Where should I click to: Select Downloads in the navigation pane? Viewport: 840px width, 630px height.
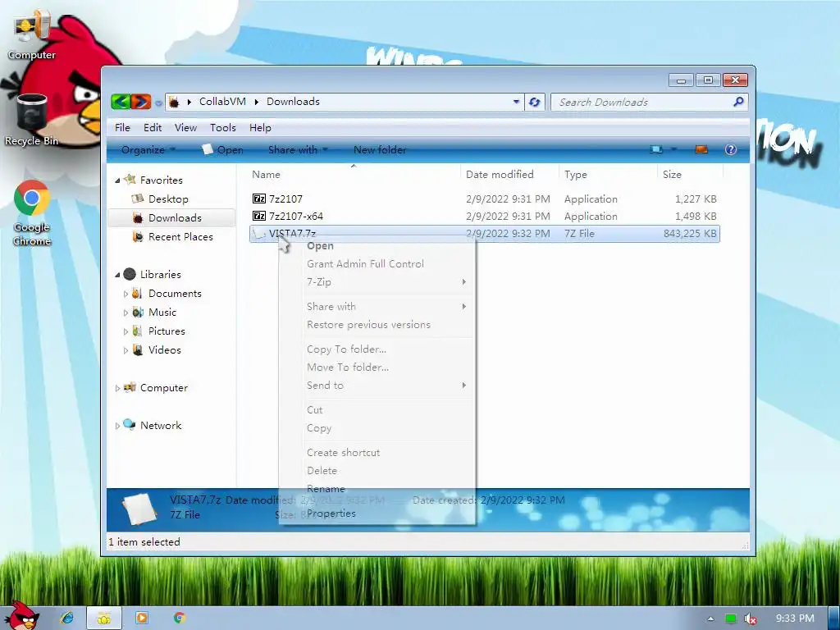pos(171,217)
